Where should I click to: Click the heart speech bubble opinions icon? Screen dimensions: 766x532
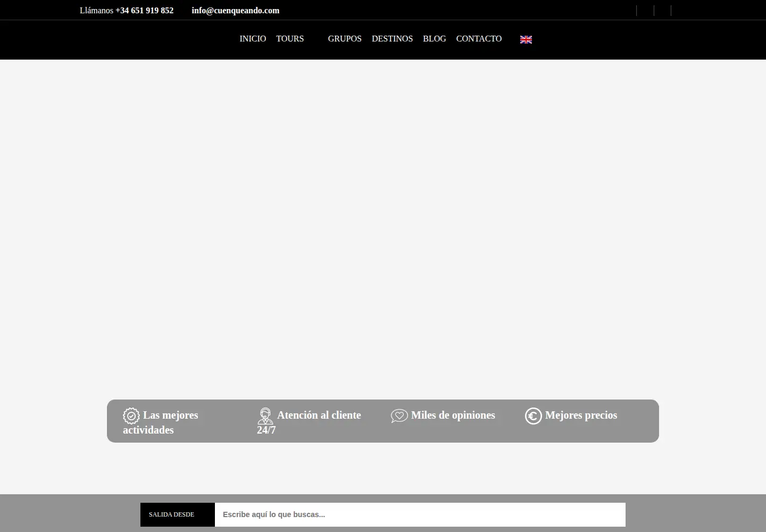point(399,416)
